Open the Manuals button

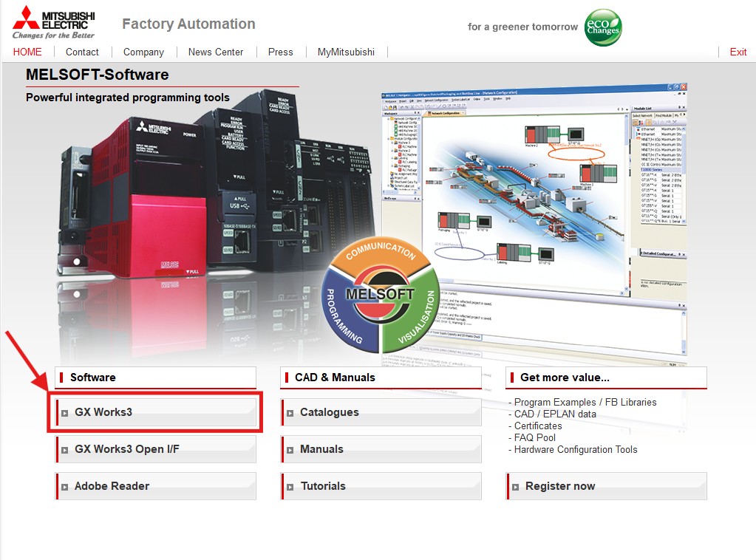(381, 449)
